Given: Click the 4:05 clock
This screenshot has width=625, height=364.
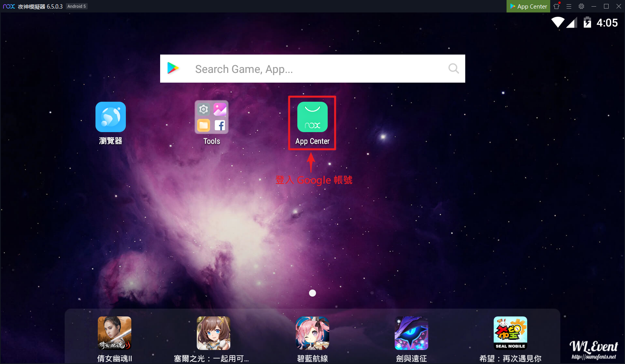Looking at the screenshot, I should pyautogui.click(x=607, y=23).
